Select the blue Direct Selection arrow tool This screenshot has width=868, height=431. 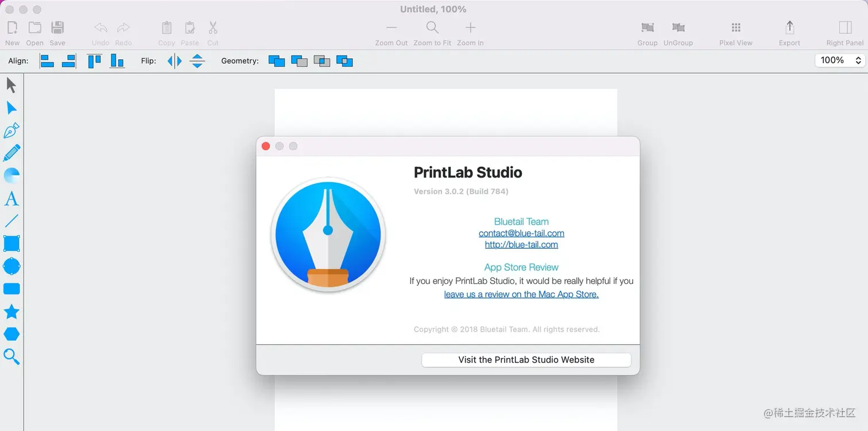pos(11,108)
